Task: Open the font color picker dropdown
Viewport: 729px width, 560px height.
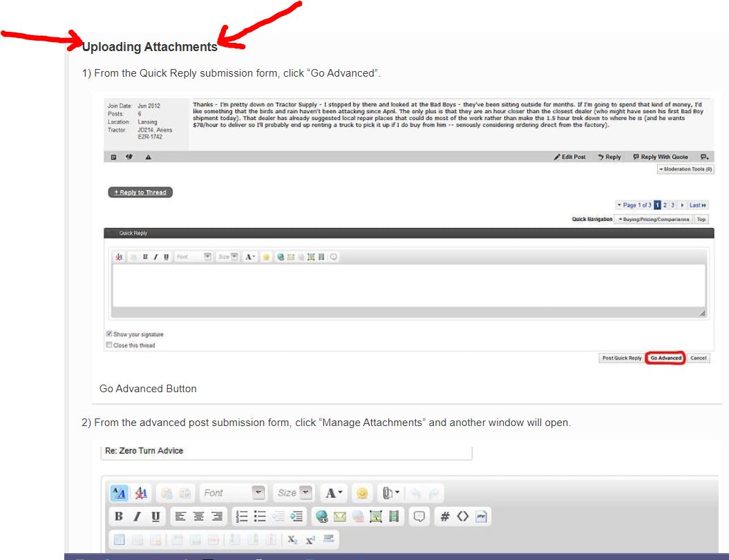Action: 334,493
